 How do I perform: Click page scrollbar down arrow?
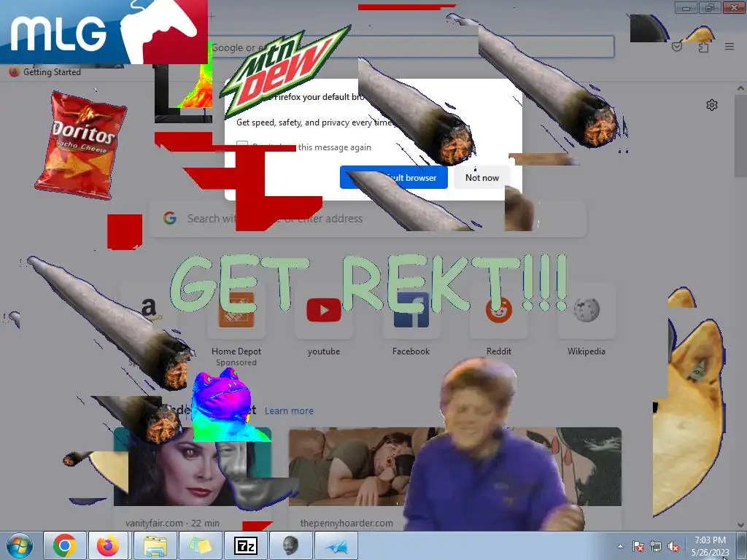pos(740,525)
